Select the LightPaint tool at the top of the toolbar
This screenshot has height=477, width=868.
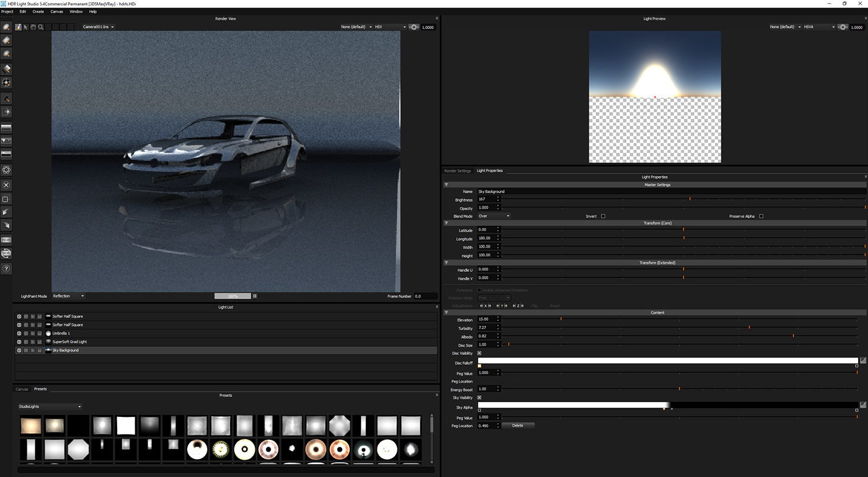click(6, 27)
